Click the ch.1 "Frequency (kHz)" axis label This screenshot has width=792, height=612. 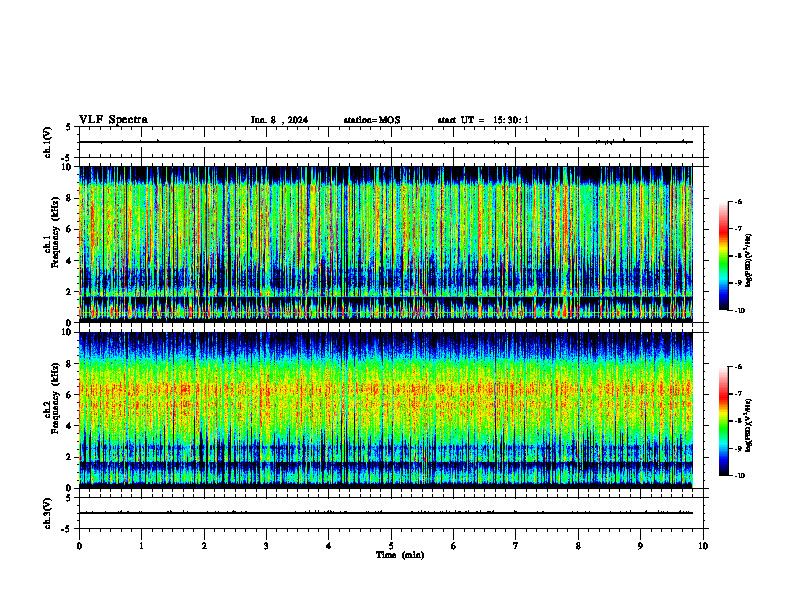pos(53,232)
